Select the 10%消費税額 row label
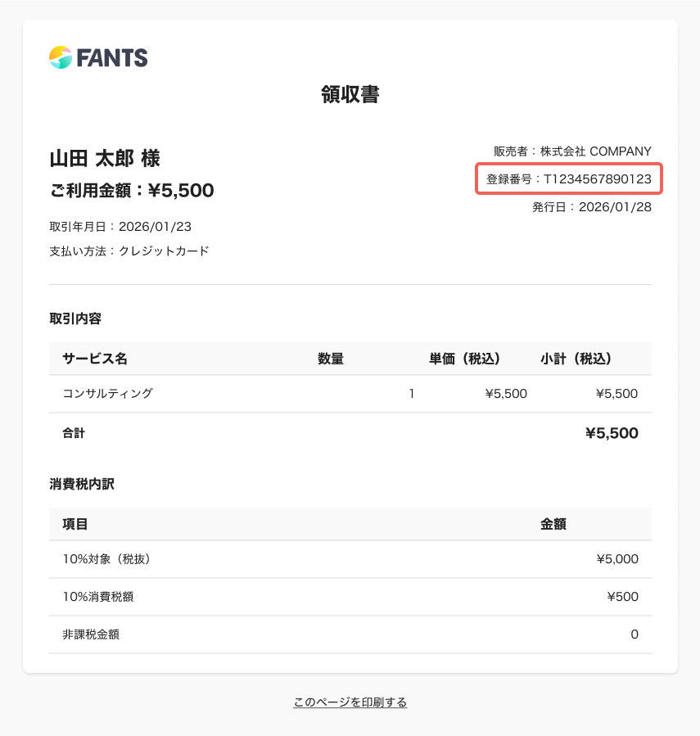The image size is (700, 736). (x=98, y=597)
